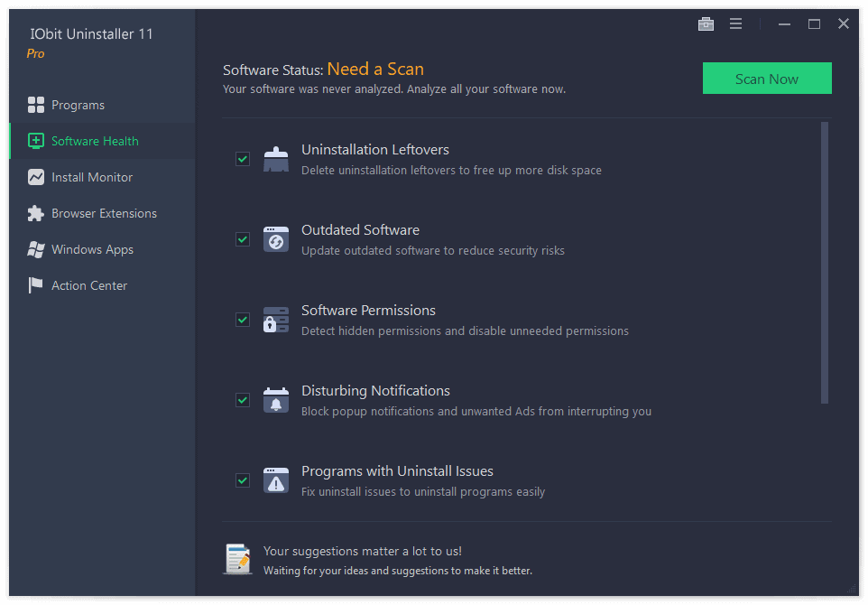Open Windows Apps using its logo icon
Screen dimensions: 868x605
tap(36, 249)
